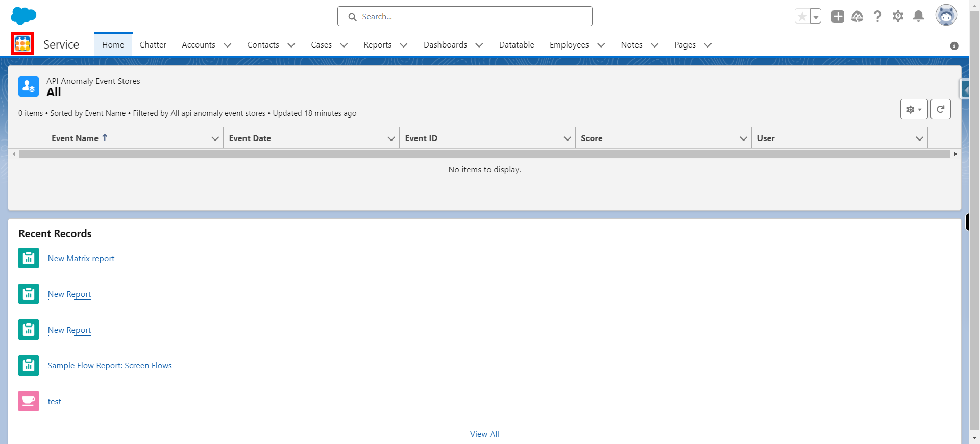Expand the Accounts nav dropdown chevron

(x=228, y=45)
